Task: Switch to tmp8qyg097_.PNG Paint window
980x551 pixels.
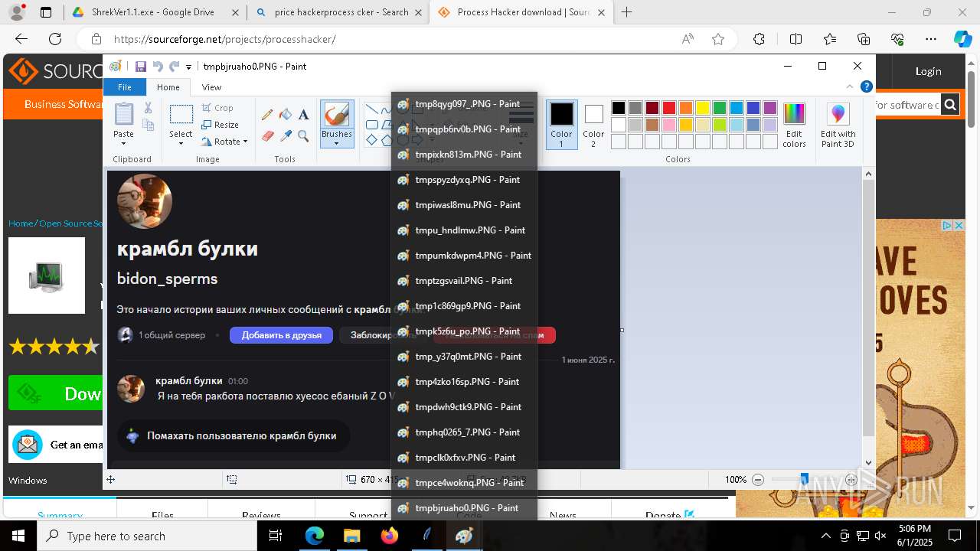Action: [x=464, y=104]
